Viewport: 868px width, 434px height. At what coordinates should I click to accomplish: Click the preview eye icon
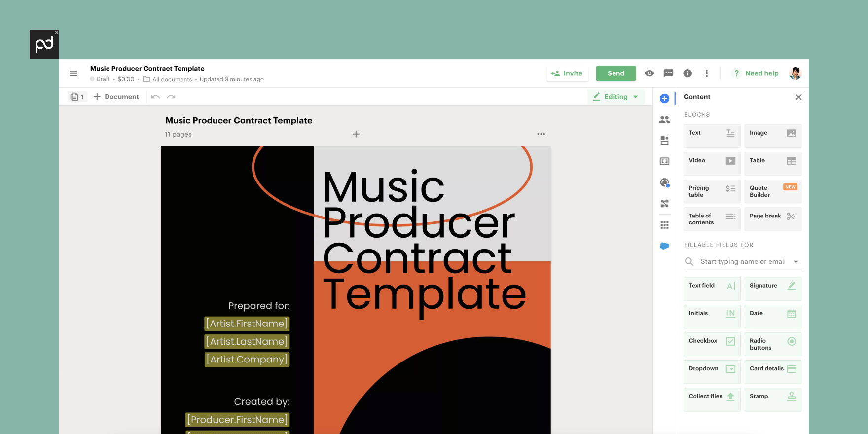point(650,73)
